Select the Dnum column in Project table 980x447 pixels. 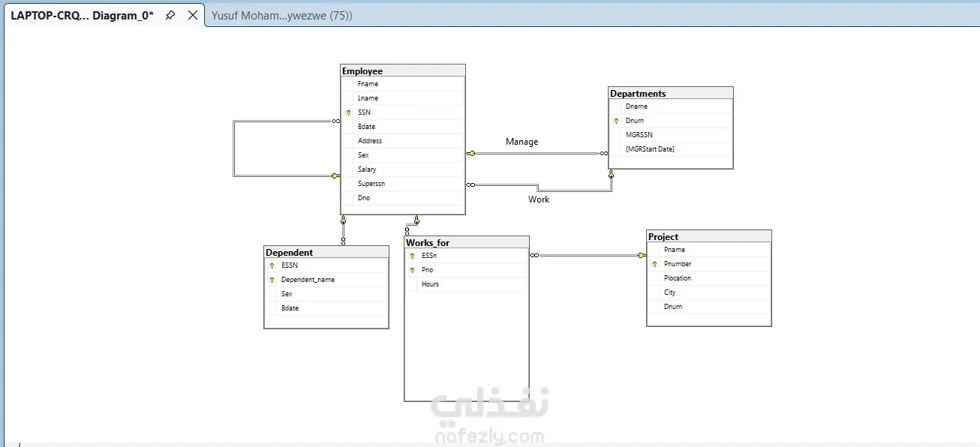(x=709, y=307)
